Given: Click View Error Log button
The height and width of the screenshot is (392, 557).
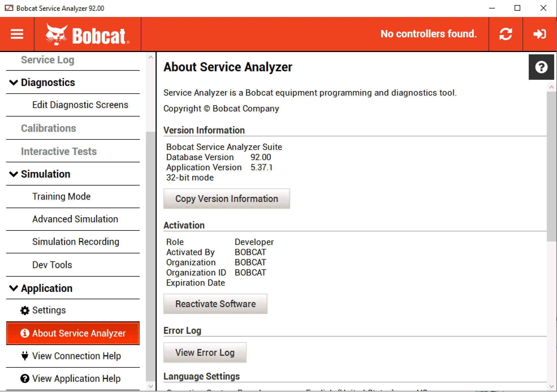Looking at the screenshot, I should (x=205, y=352).
